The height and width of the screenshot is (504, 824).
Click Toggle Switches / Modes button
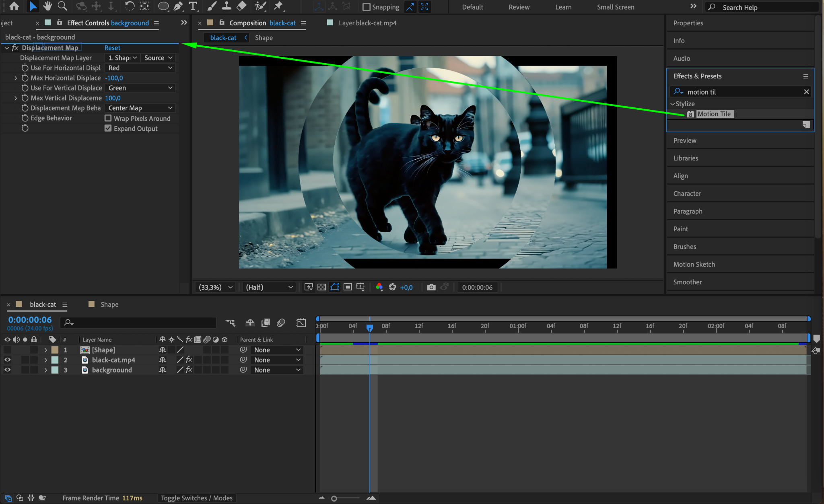[x=196, y=498]
